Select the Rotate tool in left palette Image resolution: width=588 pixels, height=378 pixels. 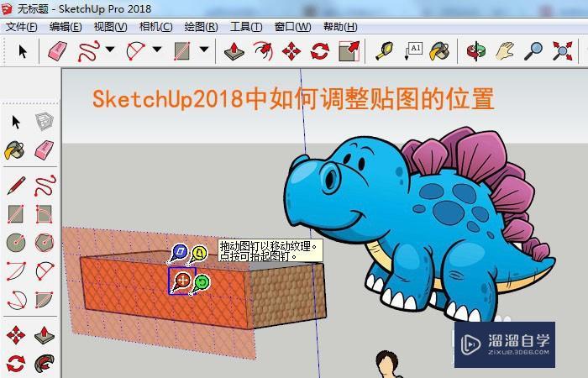[x=16, y=364]
